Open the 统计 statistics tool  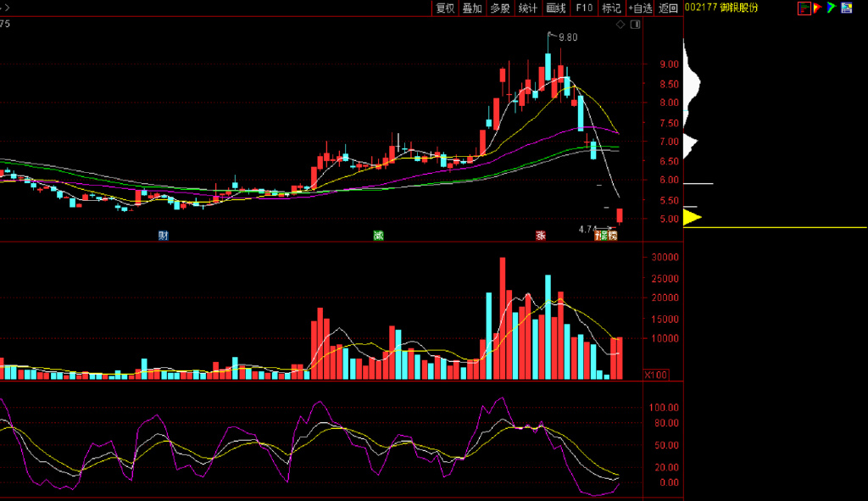[x=527, y=8]
